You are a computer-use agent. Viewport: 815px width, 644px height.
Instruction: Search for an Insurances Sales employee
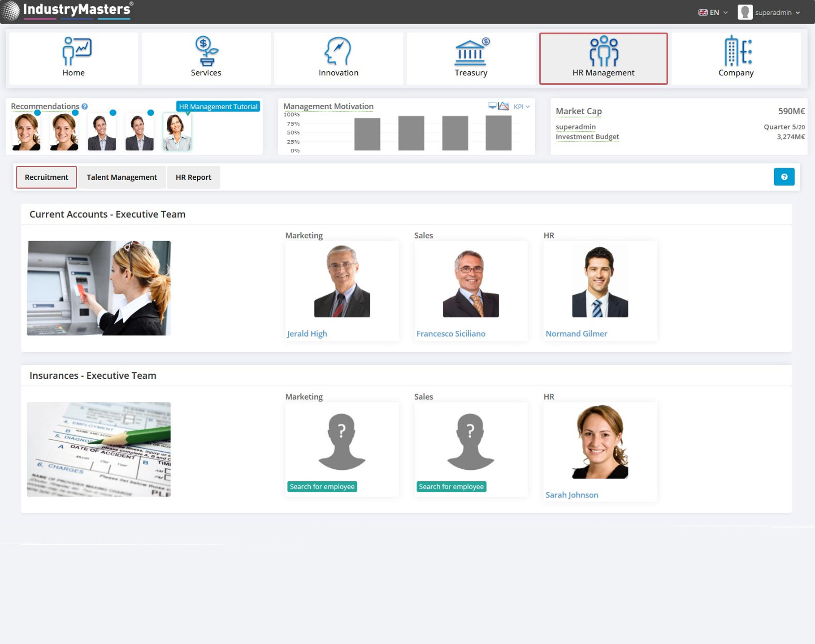451,487
